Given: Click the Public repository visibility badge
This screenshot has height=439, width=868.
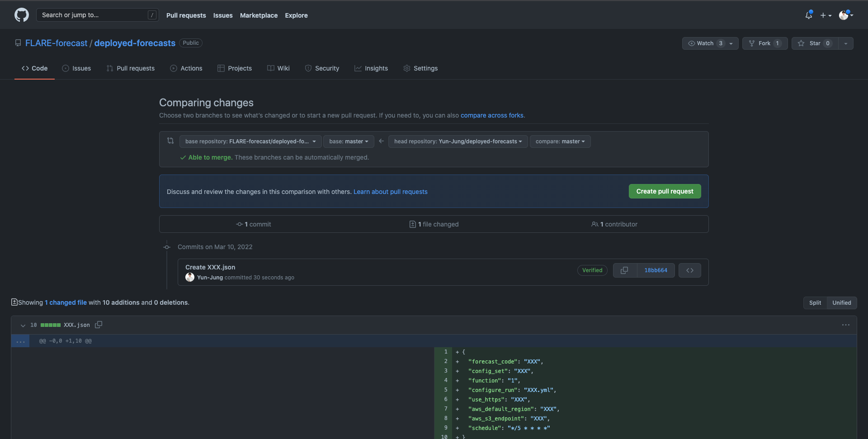Looking at the screenshot, I should 191,43.
